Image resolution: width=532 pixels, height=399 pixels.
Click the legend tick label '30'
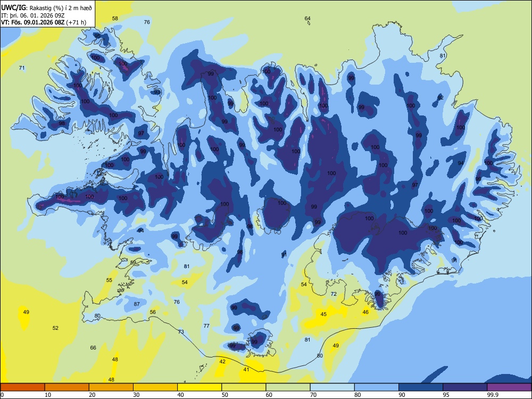click(136, 395)
